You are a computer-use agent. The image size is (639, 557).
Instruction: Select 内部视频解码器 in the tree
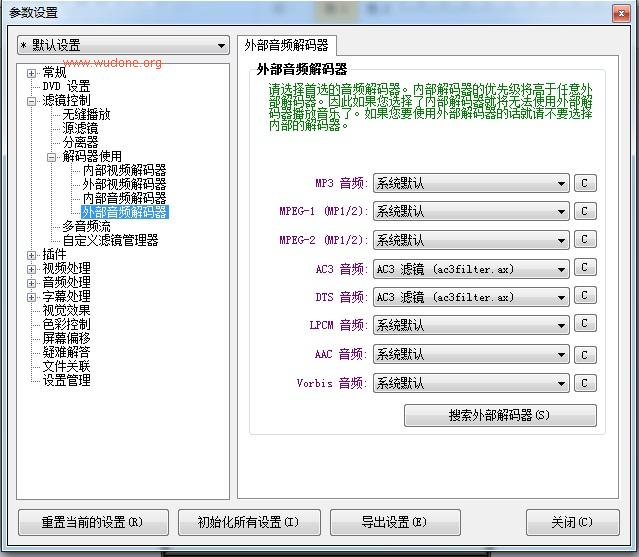tap(124, 170)
